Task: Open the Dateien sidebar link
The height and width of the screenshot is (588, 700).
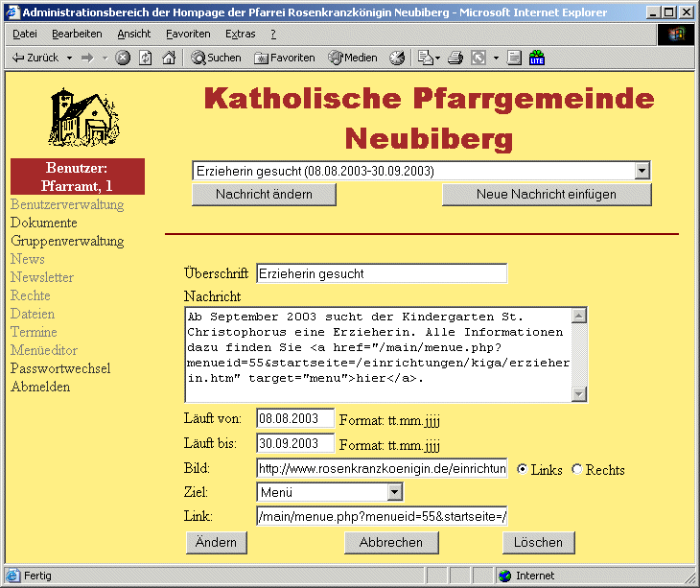Action: pos(33,314)
